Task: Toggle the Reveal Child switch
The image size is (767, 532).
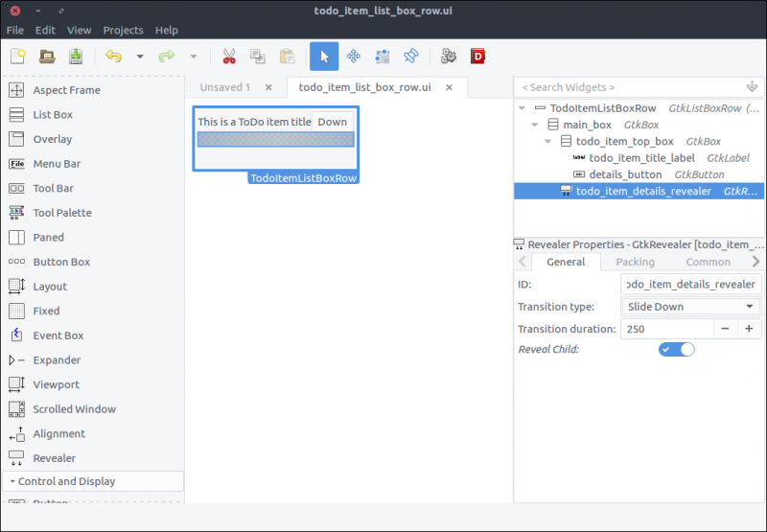Action: click(x=676, y=349)
